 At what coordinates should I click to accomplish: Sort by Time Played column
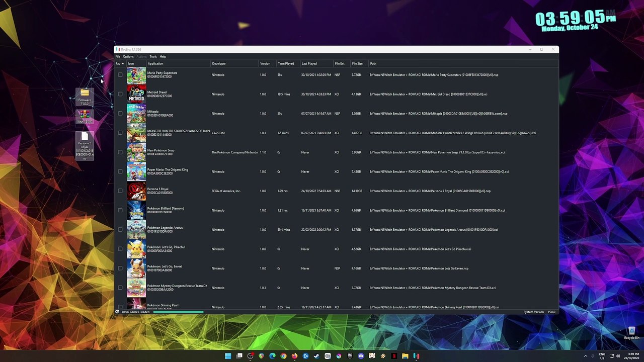point(288,64)
